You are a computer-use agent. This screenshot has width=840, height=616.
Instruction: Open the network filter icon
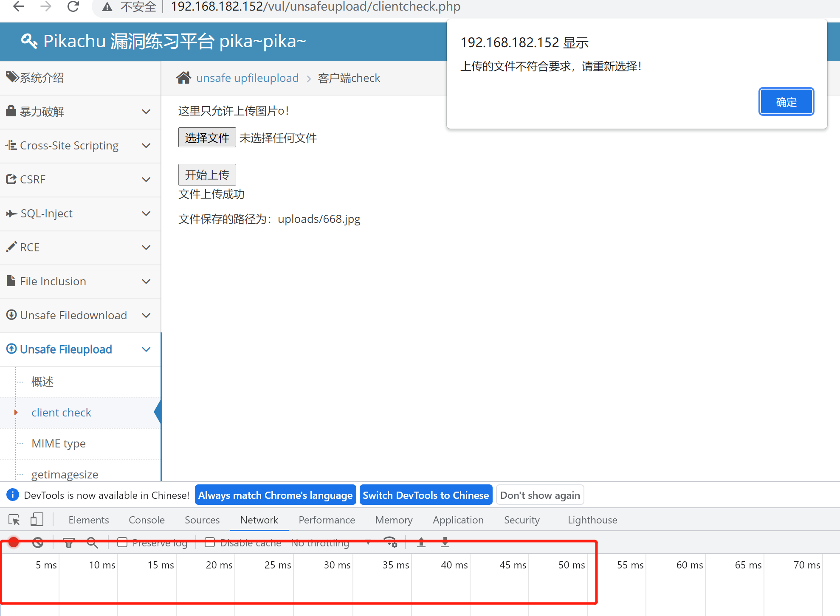pos(68,543)
